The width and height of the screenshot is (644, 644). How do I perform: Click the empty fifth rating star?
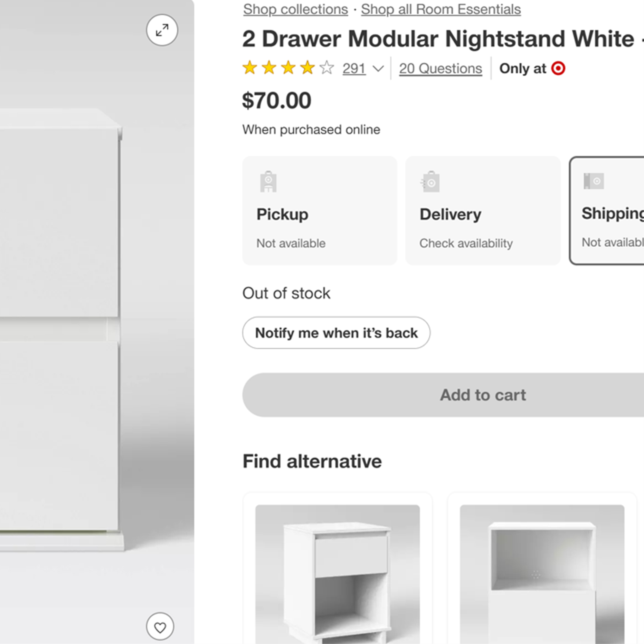click(x=327, y=68)
